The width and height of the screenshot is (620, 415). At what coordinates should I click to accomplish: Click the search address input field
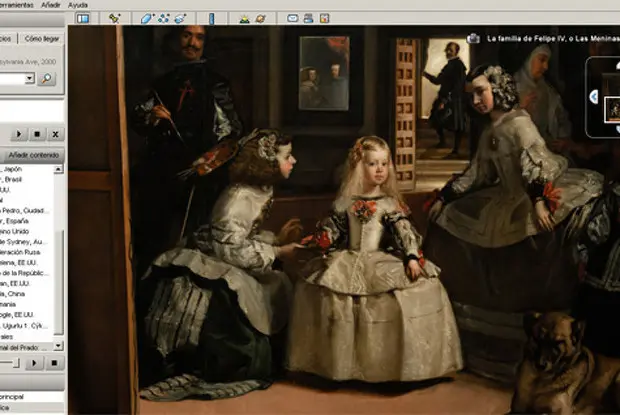point(12,78)
